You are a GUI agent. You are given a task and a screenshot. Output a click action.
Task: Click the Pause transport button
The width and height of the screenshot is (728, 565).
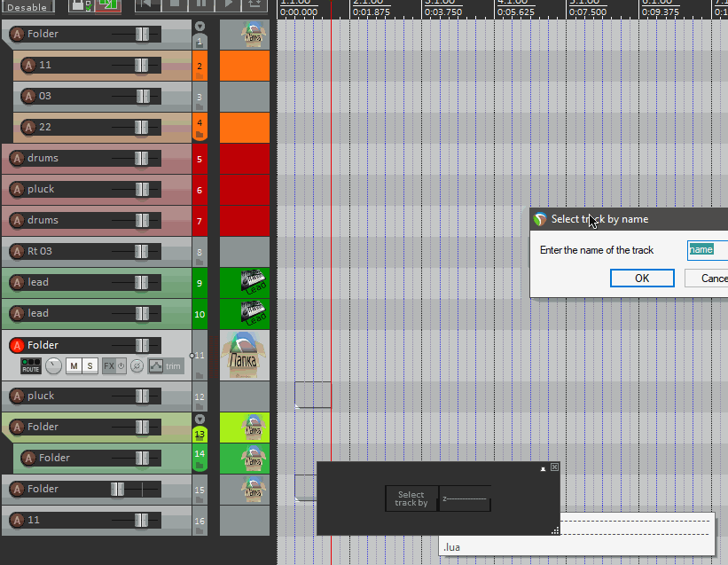(201, 5)
